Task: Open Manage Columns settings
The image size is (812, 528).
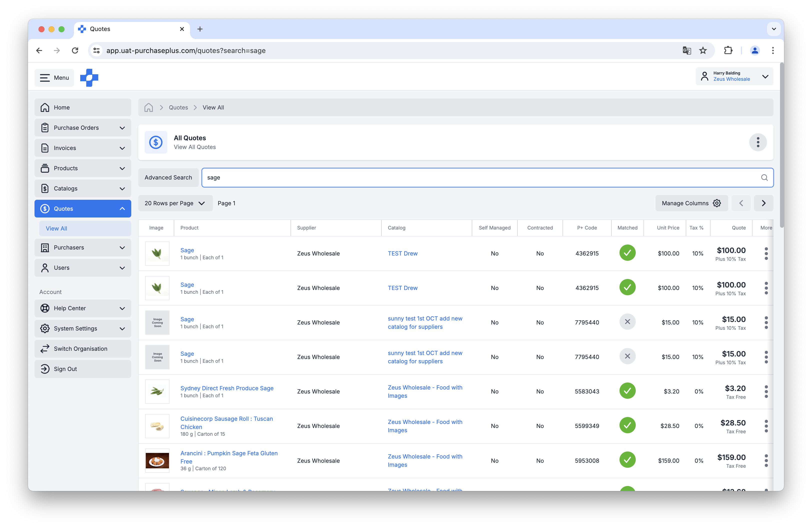Action: pyautogui.click(x=691, y=203)
